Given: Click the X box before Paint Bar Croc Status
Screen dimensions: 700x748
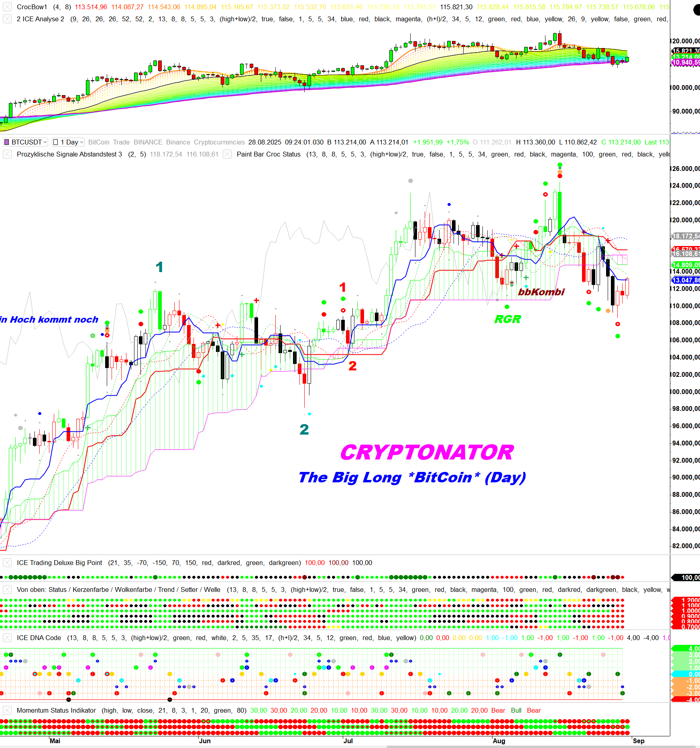Looking at the screenshot, I should pos(227,154).
